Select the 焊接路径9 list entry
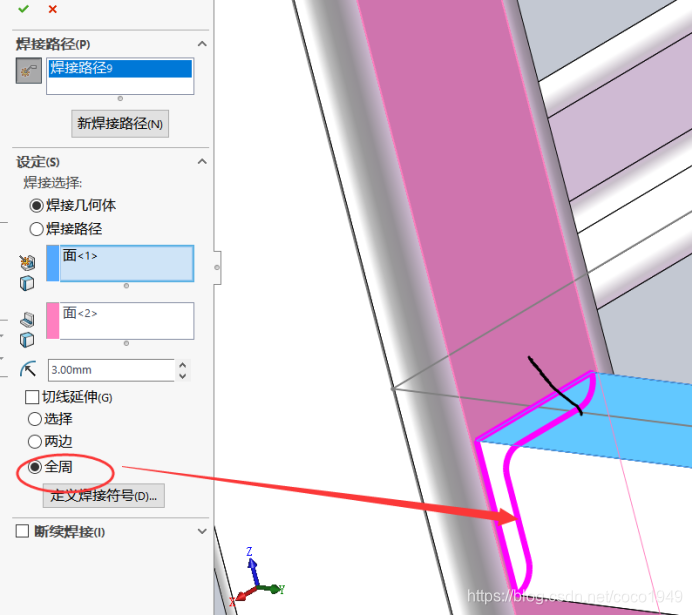 [120, 68]
